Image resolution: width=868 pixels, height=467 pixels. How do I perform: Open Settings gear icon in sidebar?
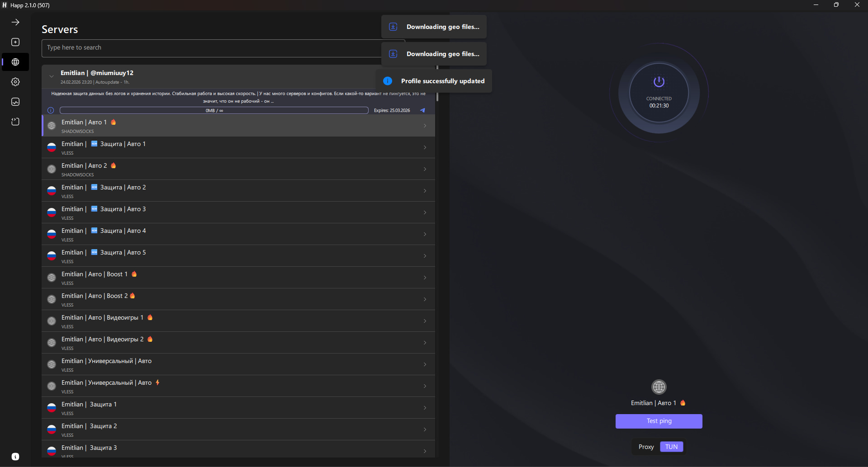[x=15, y=82]
